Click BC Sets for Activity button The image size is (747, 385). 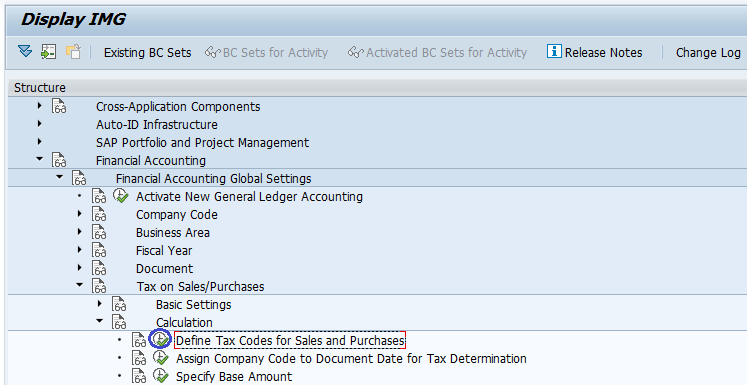point(267,52)
